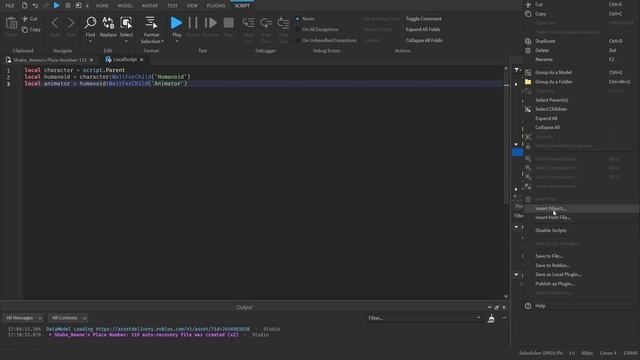
Task: Open the Select dropdown arrow
Action: tap(126, 41)
